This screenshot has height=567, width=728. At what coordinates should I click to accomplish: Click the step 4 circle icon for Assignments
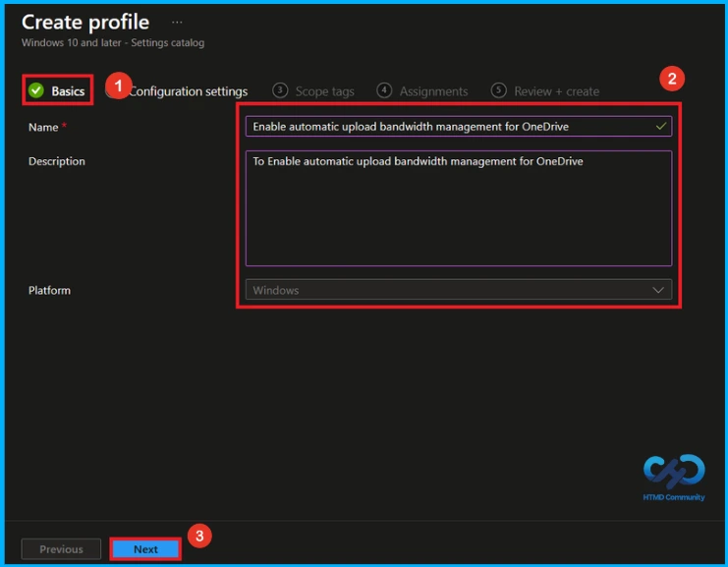pos(384,90)
